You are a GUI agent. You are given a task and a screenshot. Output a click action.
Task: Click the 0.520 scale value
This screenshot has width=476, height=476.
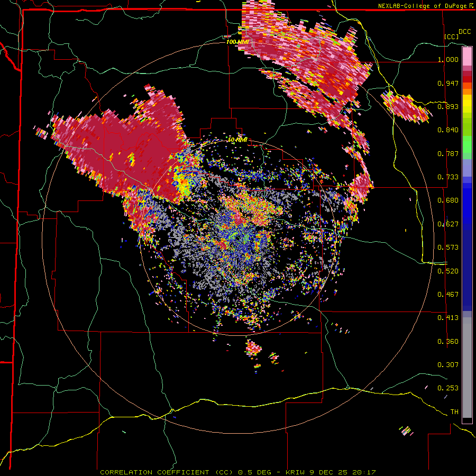[448, 271]
